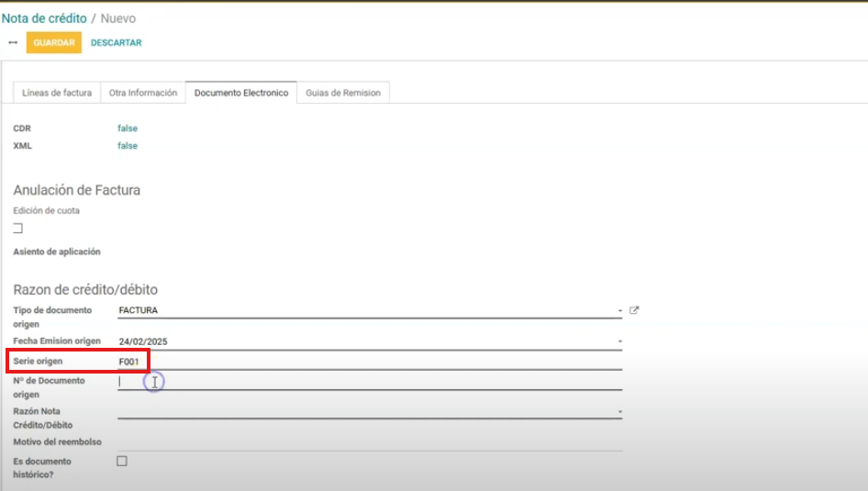
Task: Expand Fecha Emision origen dropdown arrow
Action: click(x=620, y=342)
